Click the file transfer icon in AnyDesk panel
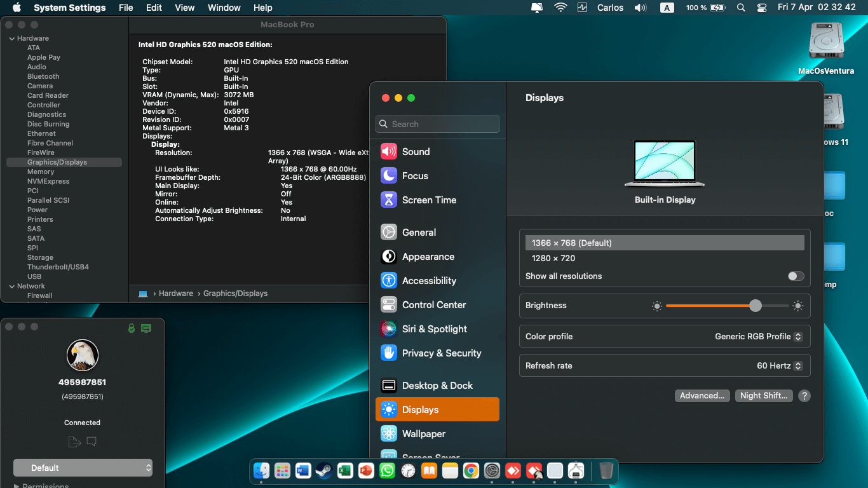868x488 pixels. point(74,442)
